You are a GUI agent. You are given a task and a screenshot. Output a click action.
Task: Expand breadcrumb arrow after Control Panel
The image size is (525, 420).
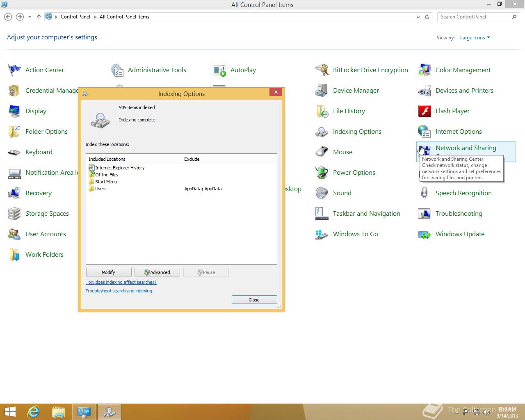click(95, 17)
